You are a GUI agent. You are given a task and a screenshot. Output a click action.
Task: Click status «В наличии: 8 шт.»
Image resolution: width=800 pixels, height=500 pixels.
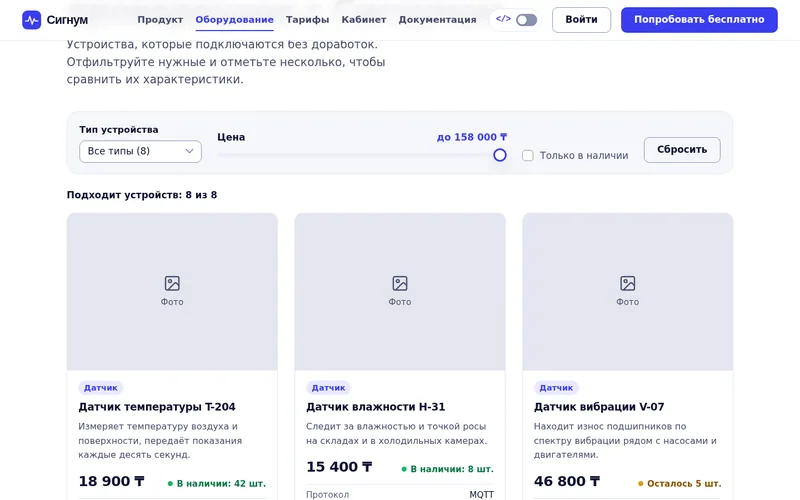447,469
